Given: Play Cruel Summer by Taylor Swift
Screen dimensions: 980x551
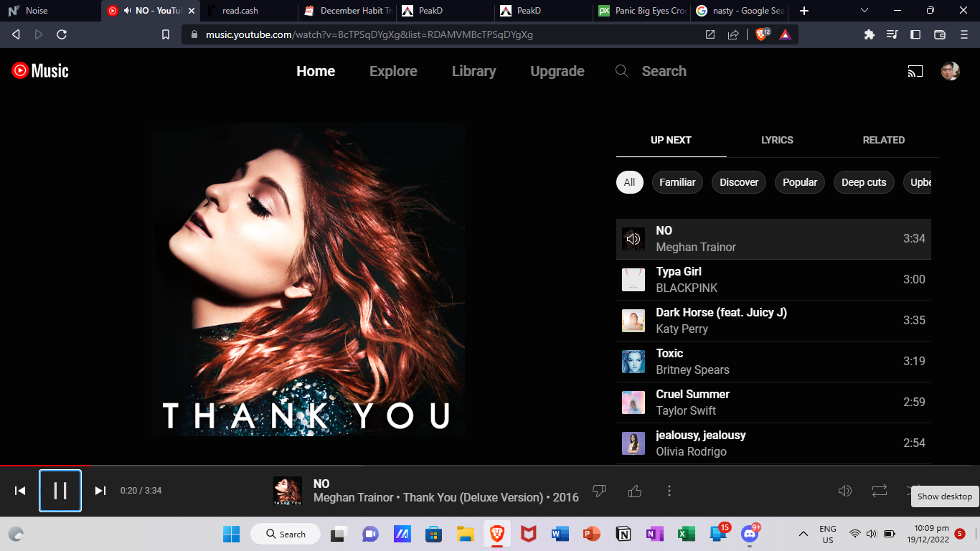Looking at the screenshot, I should [x=773, y=402].
